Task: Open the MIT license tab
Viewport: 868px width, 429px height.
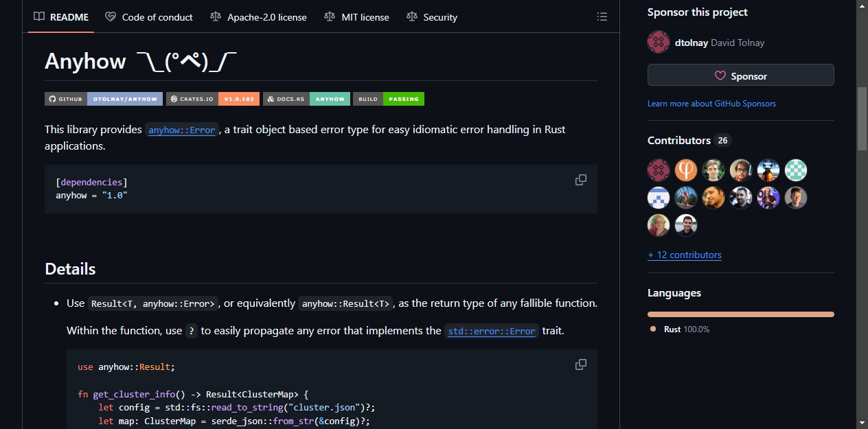Action: pos(356,17)
